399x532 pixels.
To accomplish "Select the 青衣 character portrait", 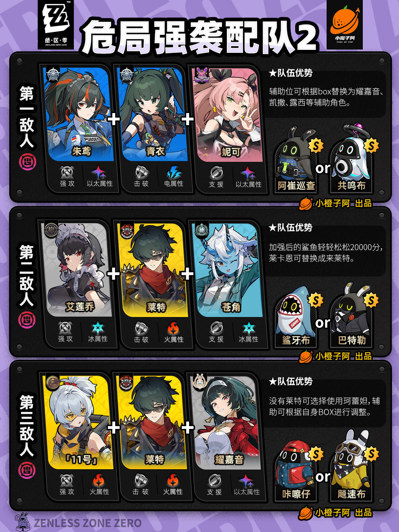I will [153, 114].
